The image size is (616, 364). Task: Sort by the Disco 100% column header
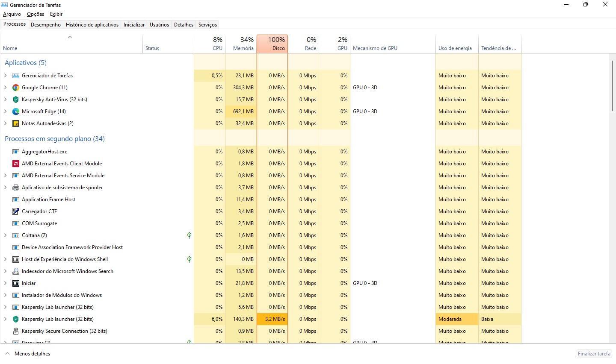point(272,44)
